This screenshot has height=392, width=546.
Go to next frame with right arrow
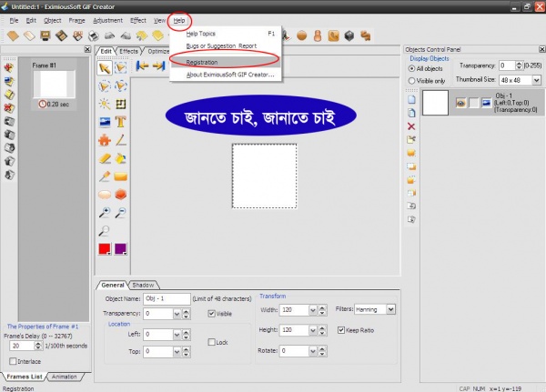158,65
